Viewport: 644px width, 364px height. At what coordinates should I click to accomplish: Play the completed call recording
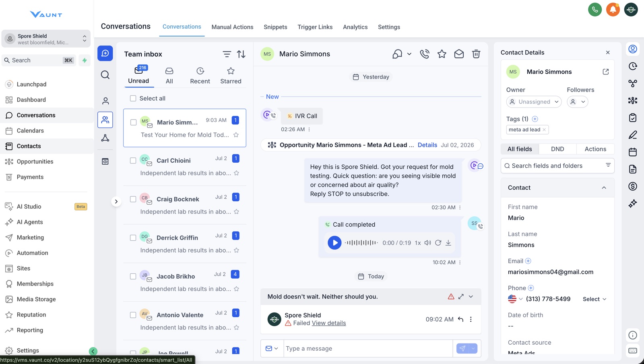pyautogui.click(x=334, y=243)
